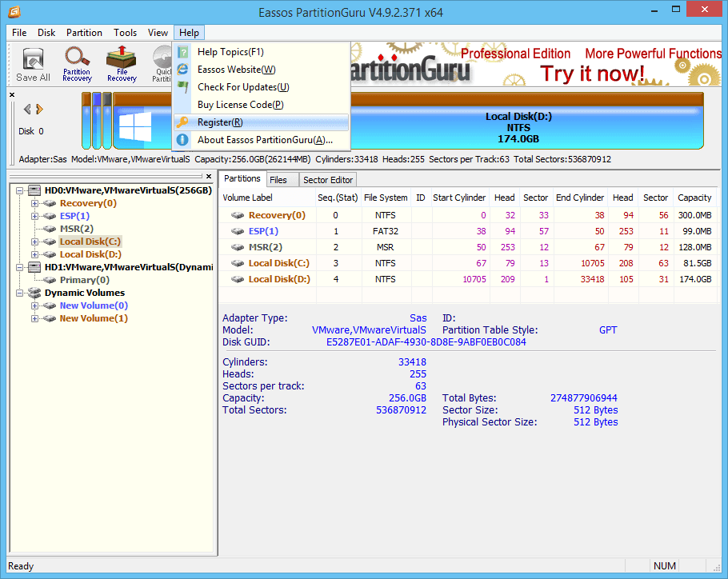Viewport: 728px width, 579px height.
Task: Open the Disk menu
Action: click(x=46, y=33)
